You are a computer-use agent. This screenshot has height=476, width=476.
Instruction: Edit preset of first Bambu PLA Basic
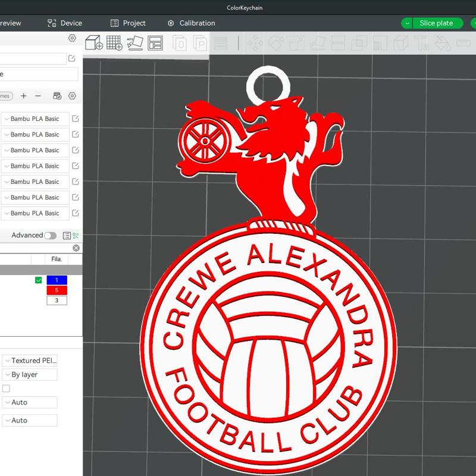pos(76,118)
